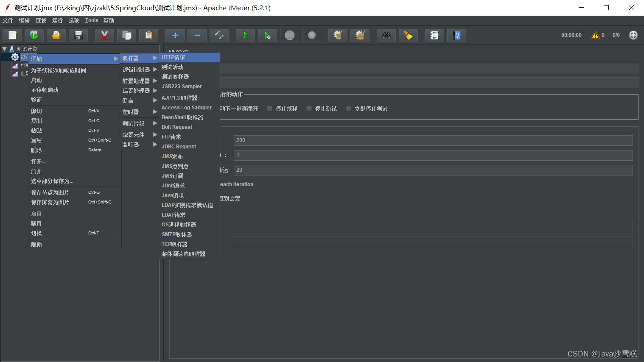This screenshot has width=644, height=362.
Task: Click the remote engine status icon
Action: tap(633, 35)
